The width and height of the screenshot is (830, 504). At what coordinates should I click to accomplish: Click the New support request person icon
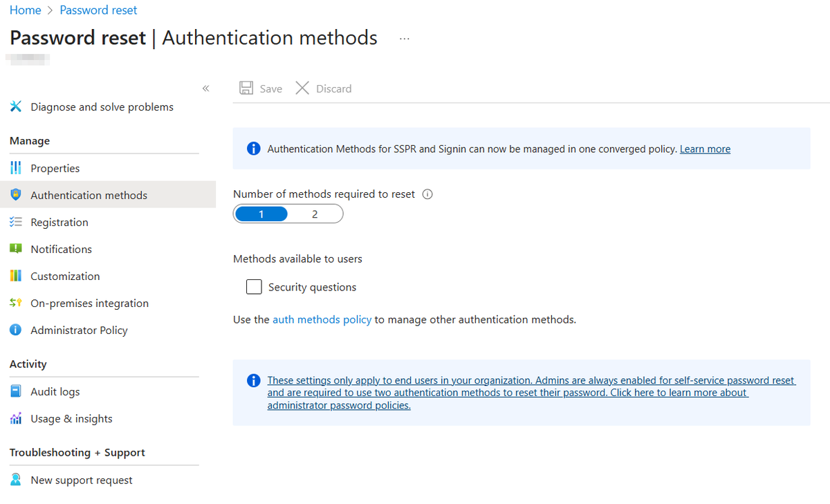(16, 480)
